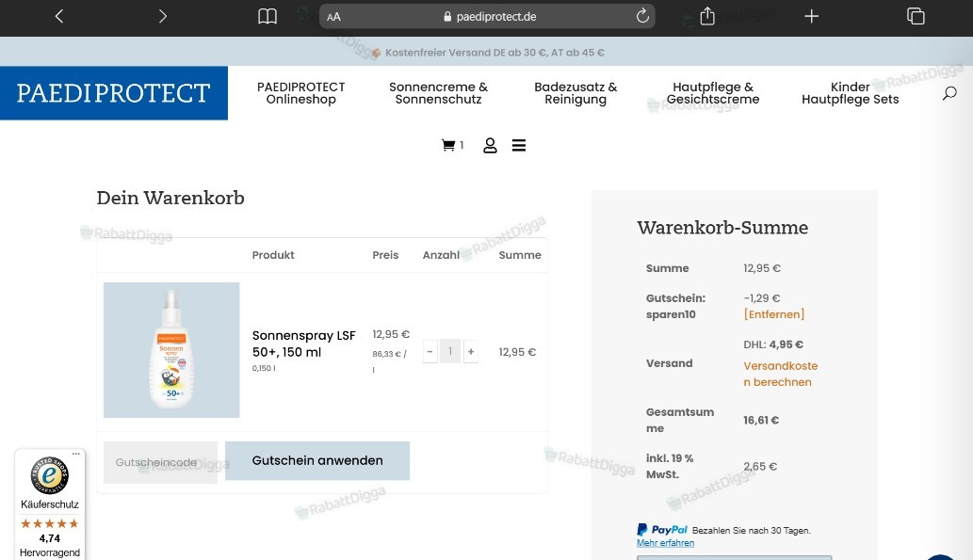Click the free shipping banner text

495,53
